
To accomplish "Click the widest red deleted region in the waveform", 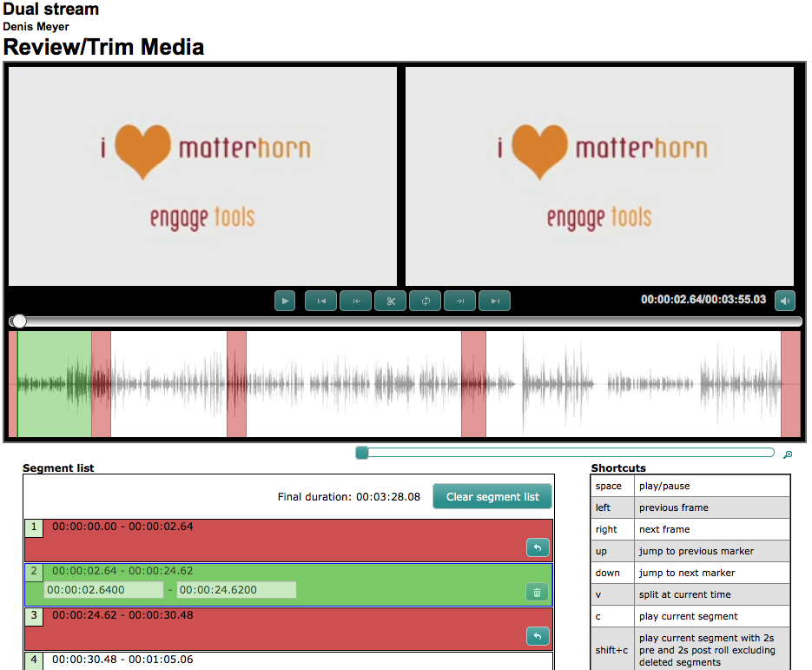I will pos(473,384).
